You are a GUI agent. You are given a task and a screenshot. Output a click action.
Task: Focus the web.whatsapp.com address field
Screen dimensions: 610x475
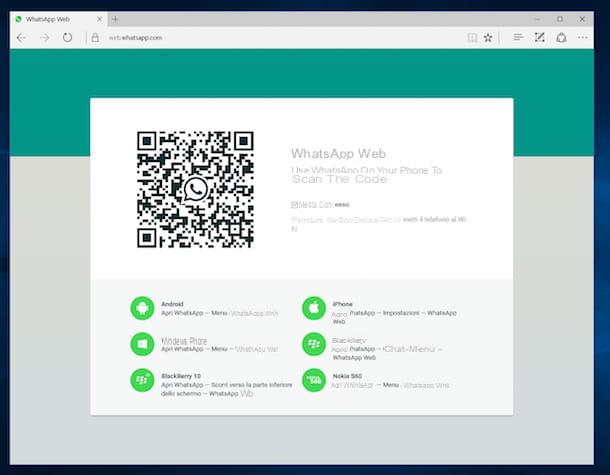[135, 38]
